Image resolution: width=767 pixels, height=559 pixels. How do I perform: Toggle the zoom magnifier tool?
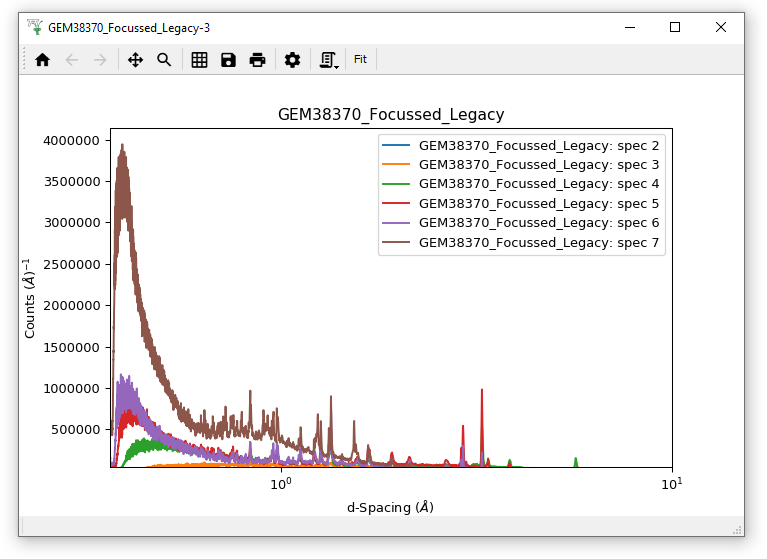point(164,60)
